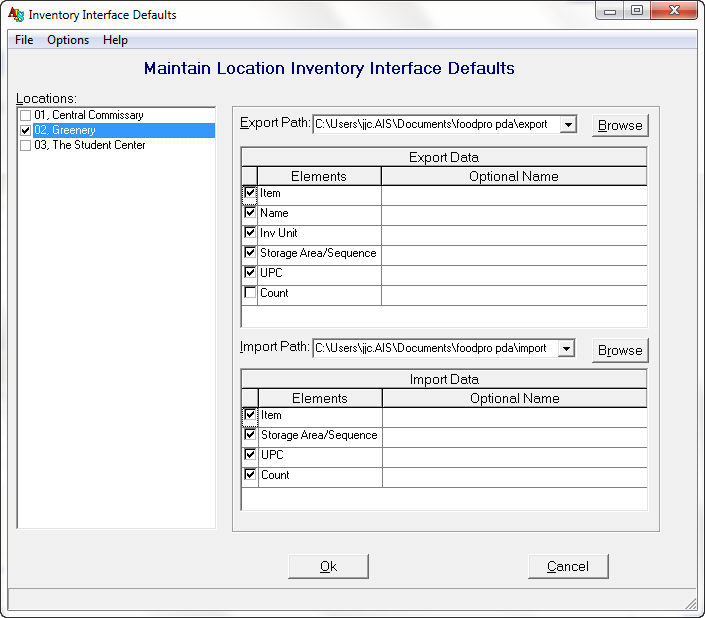Click Optional Name cell for Import Item

[515, 418]
